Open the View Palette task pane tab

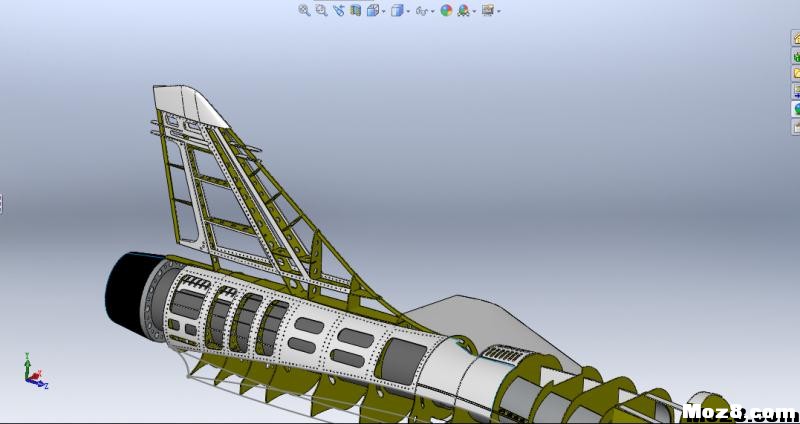pos(795,91)
